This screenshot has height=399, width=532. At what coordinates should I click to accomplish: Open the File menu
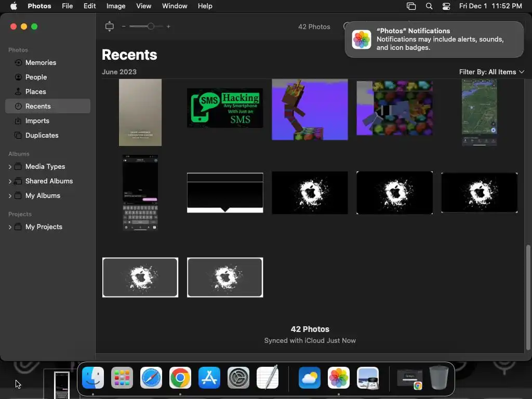click(x=67, y=6)
